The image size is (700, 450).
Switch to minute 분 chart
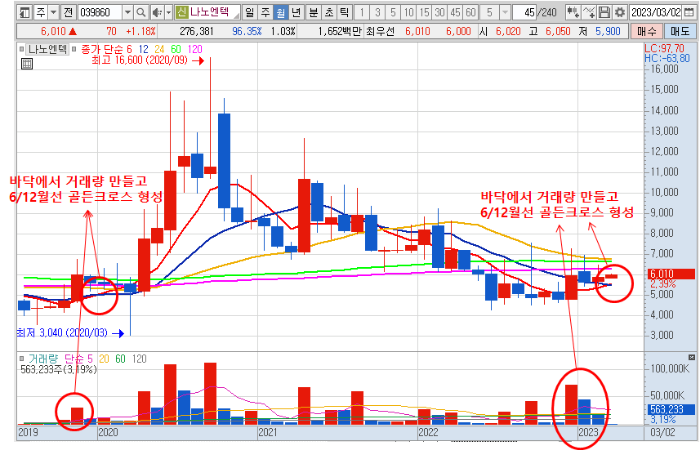tap(313, 12)
